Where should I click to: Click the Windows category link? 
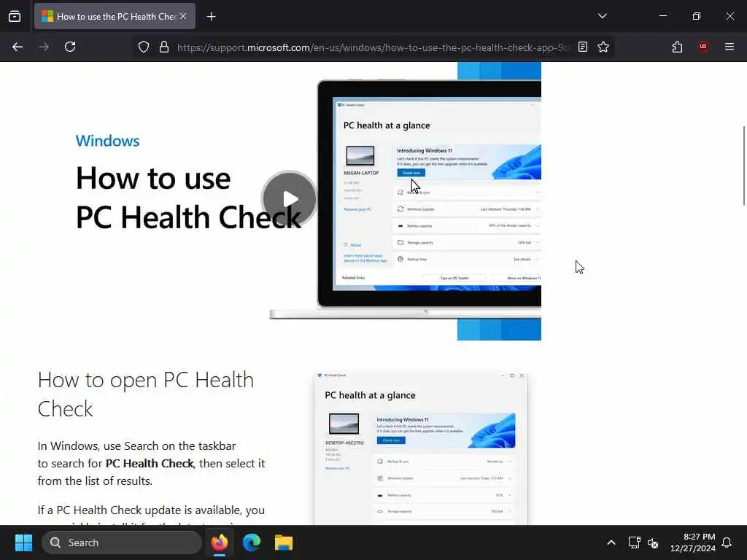click(x=108, y=141)
